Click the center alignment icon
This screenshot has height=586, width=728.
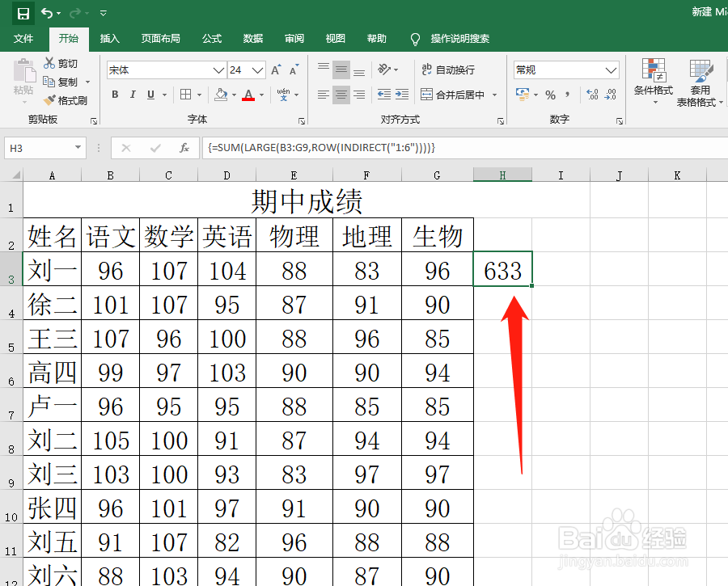tap(341, 95)
